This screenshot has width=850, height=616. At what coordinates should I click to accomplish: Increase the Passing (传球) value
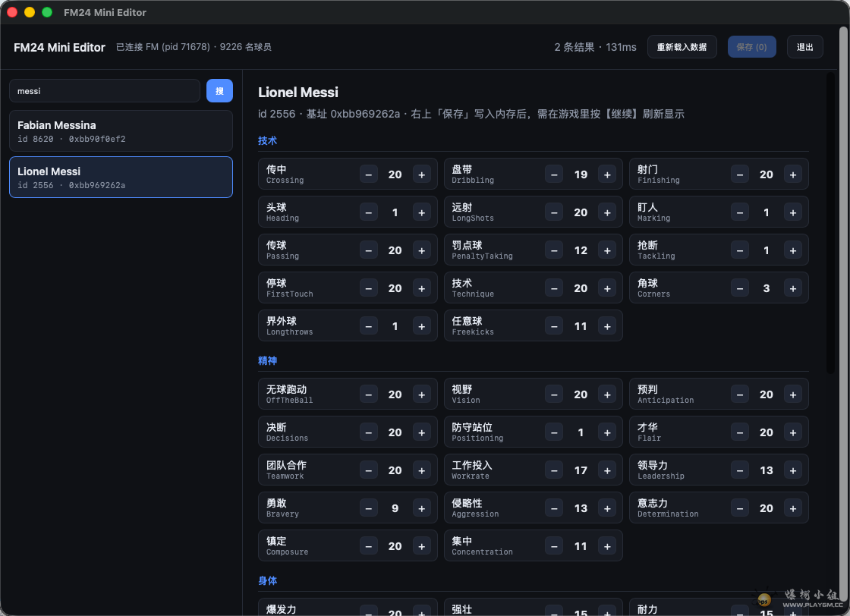[x=422, y=250]
